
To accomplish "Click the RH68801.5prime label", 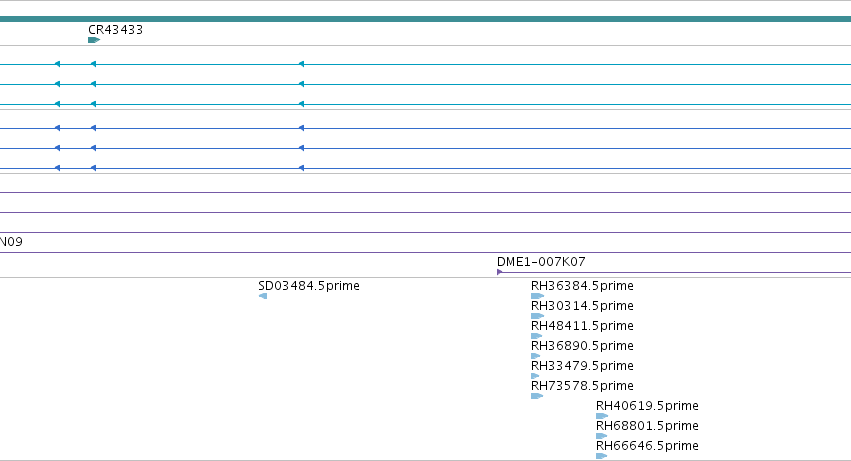I will pyautogui.click(x=647, y=426).
